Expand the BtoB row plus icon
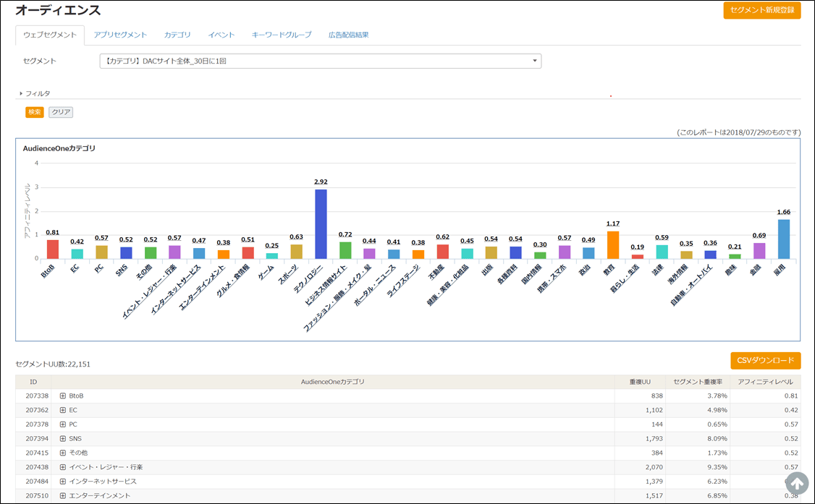 pos(63,396)
